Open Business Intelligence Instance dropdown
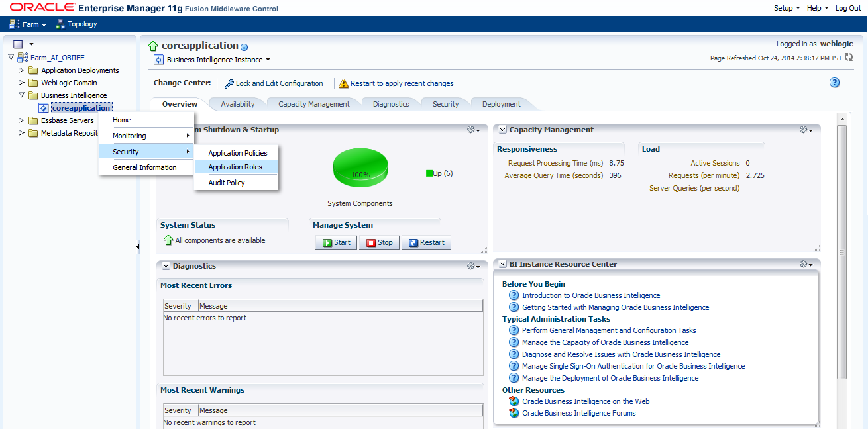This screenshot has height=429, width=868. 218,60
